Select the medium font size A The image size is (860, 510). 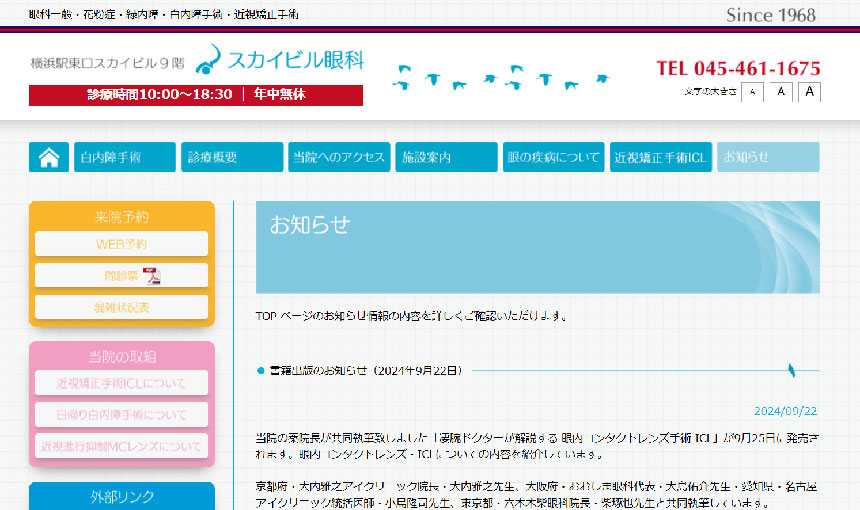click(x=781, y=92)
